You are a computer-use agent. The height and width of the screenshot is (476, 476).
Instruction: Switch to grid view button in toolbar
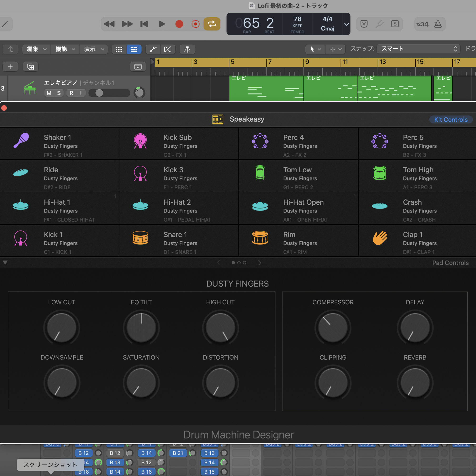[x=119, y=49]
